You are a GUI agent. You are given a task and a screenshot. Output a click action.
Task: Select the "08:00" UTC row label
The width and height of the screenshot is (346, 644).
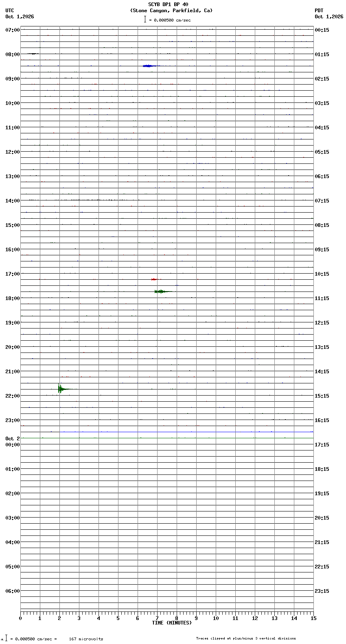[13, 54]
